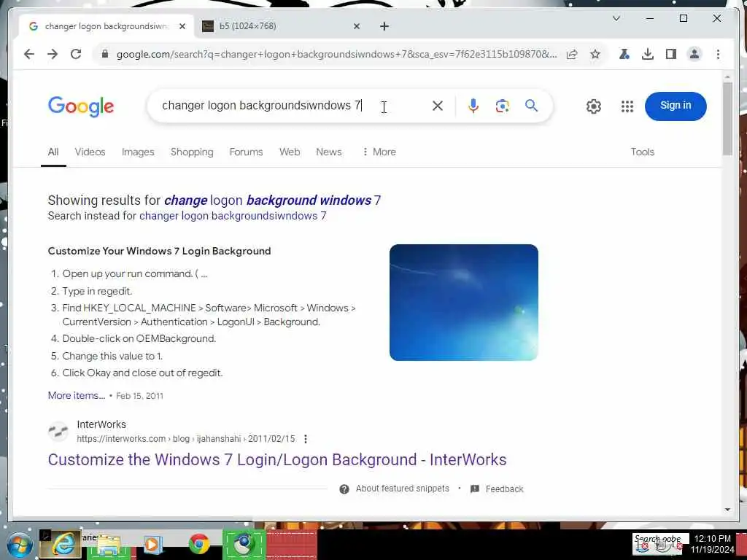Clear the search box with X
The height and width of the screenshot is (560, 747).
pos(438,106)
